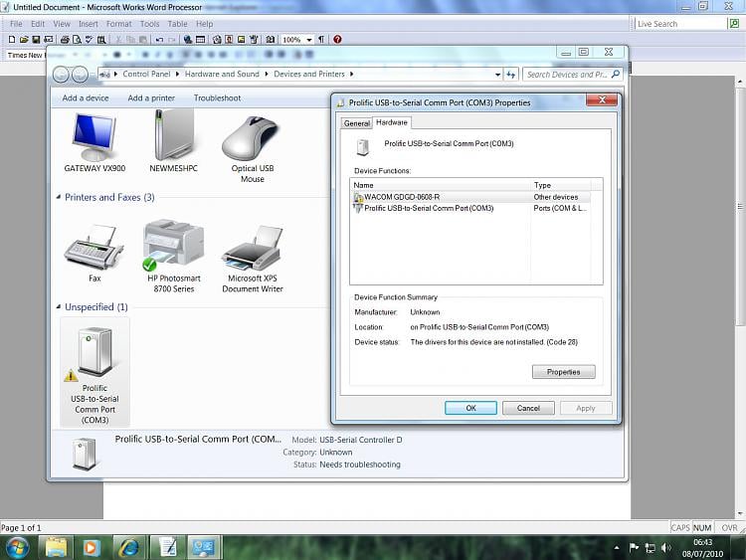746x560 pixels.
Task: Select the Fax printer icon
Action: (94, 254)
